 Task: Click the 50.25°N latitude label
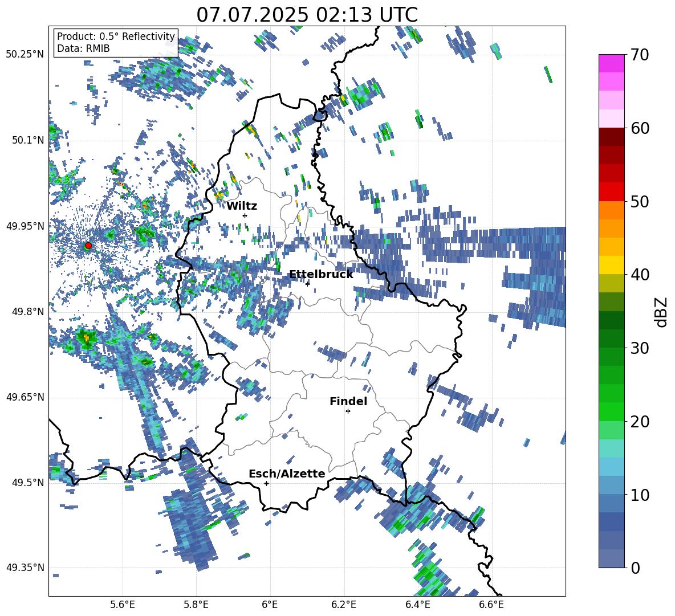pos(25,55)
